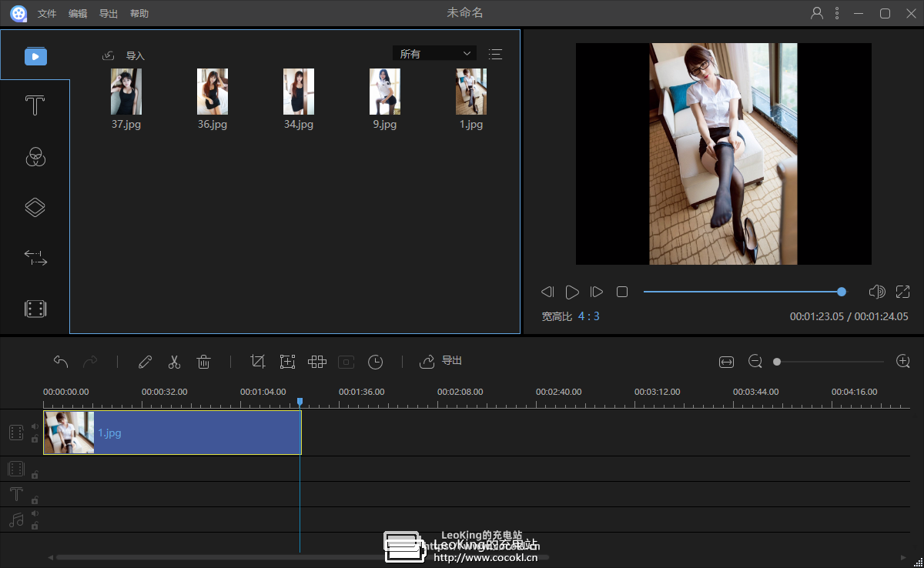Open the Text sidebar panel
The width and height of the screenshot is (924, 568).
pyautogui.click(x=35, y=105)
